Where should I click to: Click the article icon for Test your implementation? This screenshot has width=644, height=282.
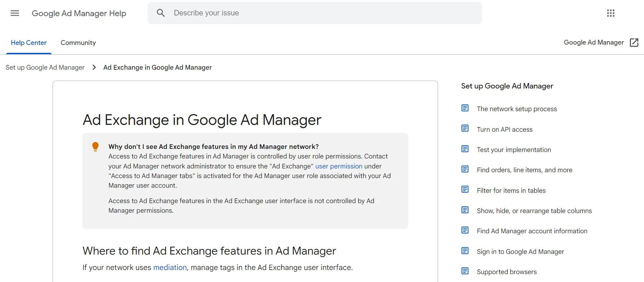465,149
